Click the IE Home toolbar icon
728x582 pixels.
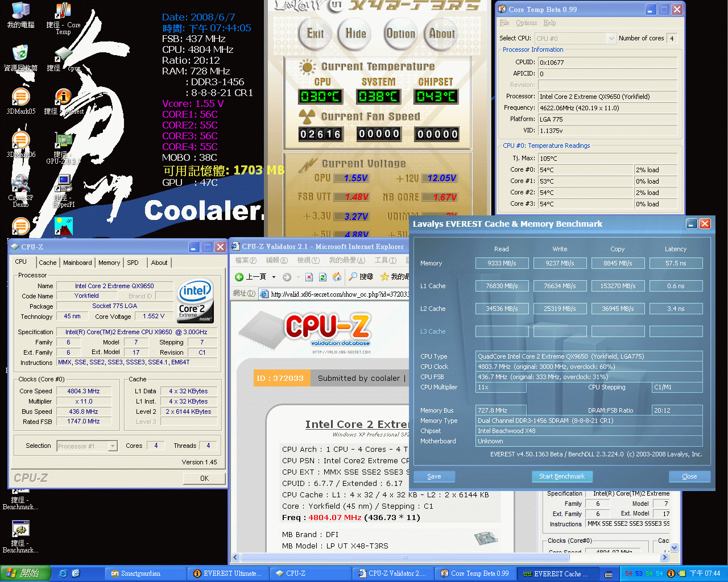click(337, 277)
